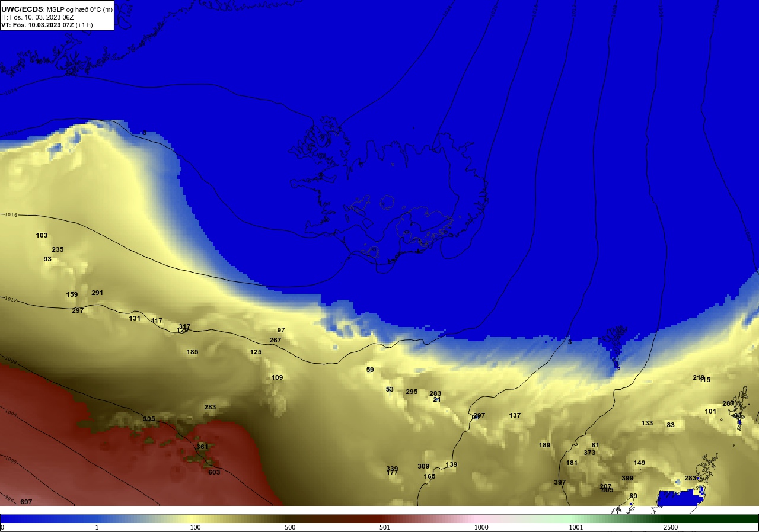Click the 309 label on the map
The height and width of the screenshot is (532, 759).
coord(423,466)
